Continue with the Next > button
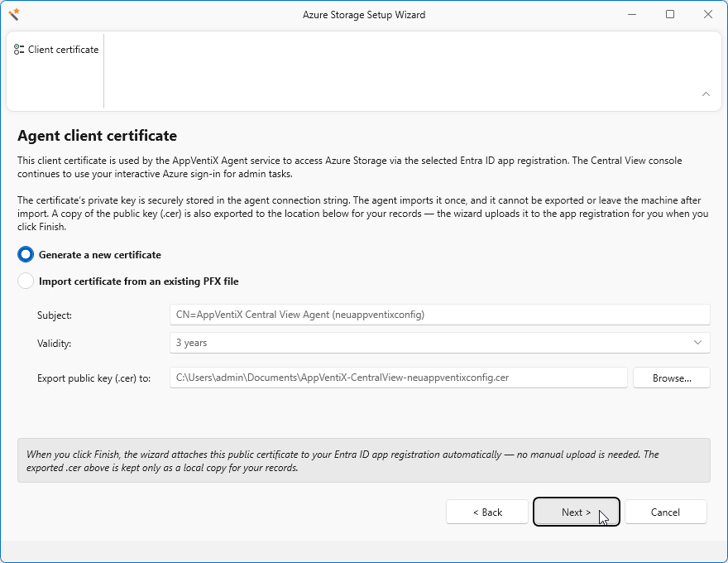The image size is (728, 563). (x=576, y=512)
